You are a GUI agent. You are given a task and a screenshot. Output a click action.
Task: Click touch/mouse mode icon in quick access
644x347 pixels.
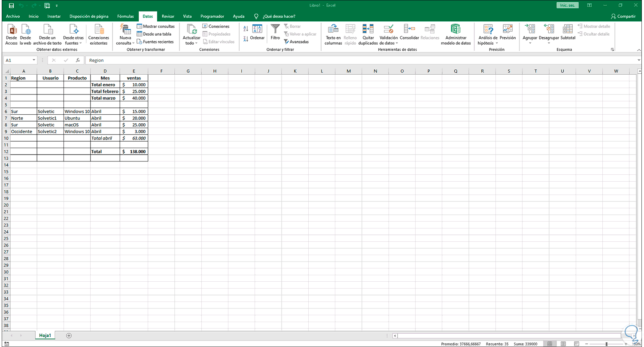click(47, 6)
